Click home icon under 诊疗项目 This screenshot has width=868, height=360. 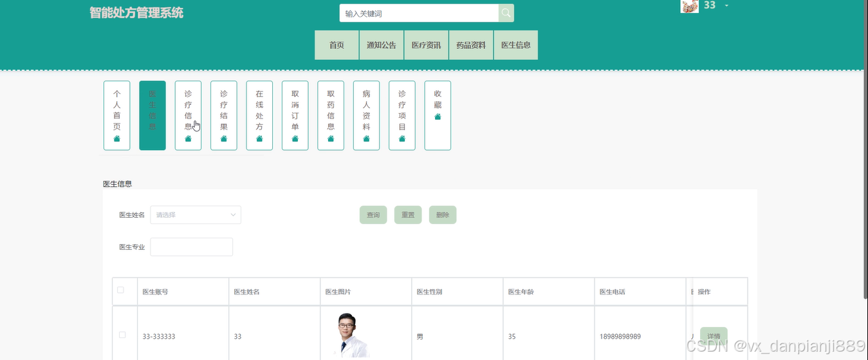pyautogui.click(x=402, y=138)
